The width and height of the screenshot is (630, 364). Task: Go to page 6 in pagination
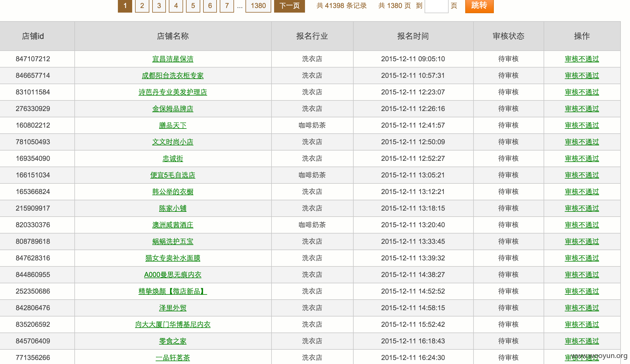point(210,6)
